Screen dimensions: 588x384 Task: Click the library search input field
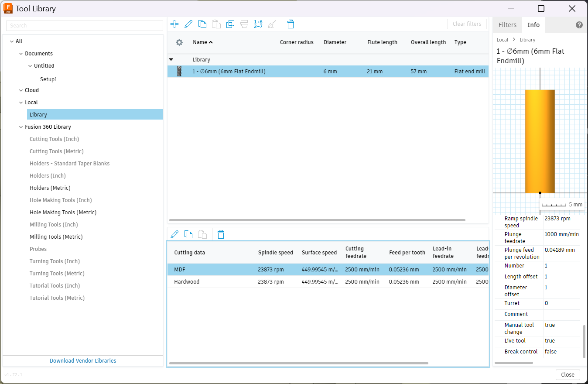point(85,26)
